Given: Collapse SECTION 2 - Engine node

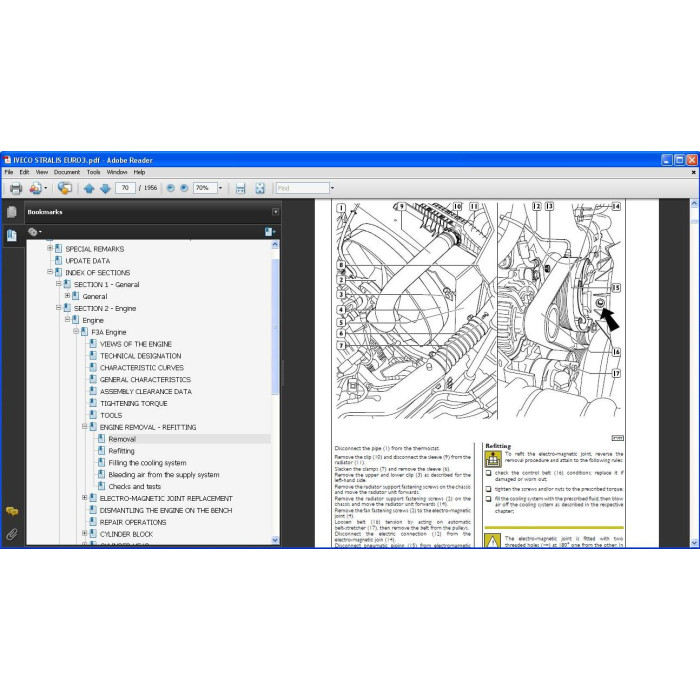Looking at the screenshot, I should tap(58, 307).
